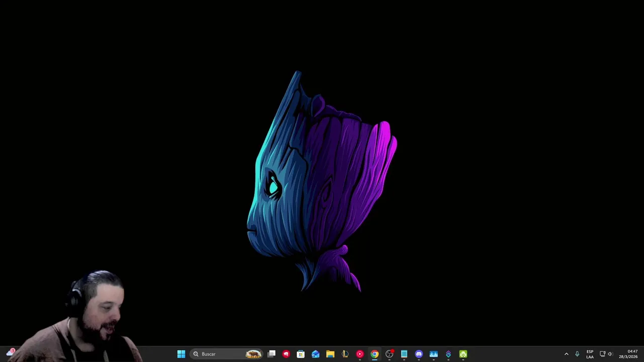Switch to Google Chrome on taskbar
This screenshot has width=644, height=362.
374,354
